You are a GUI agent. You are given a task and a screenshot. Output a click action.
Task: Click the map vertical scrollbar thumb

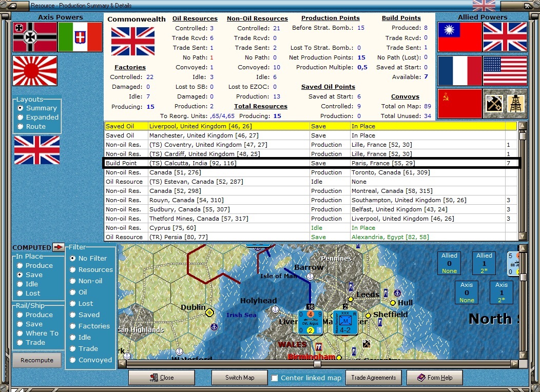tap(523, 278)
